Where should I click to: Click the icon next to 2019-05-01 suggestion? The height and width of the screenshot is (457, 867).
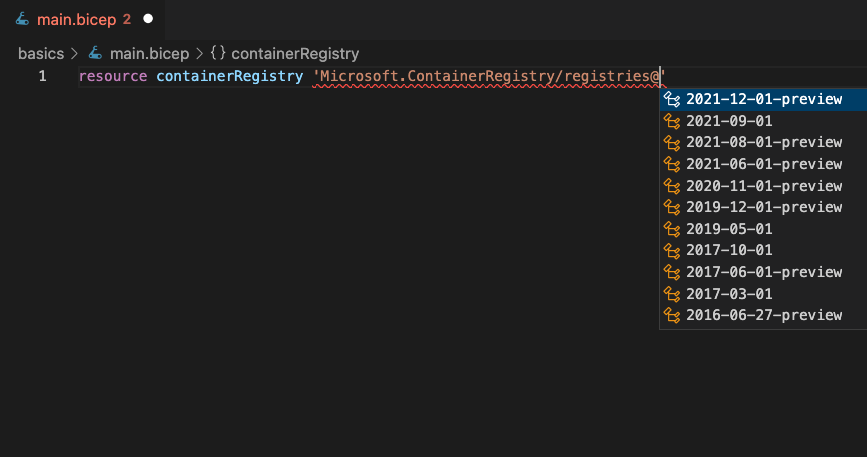click(673, 229)
